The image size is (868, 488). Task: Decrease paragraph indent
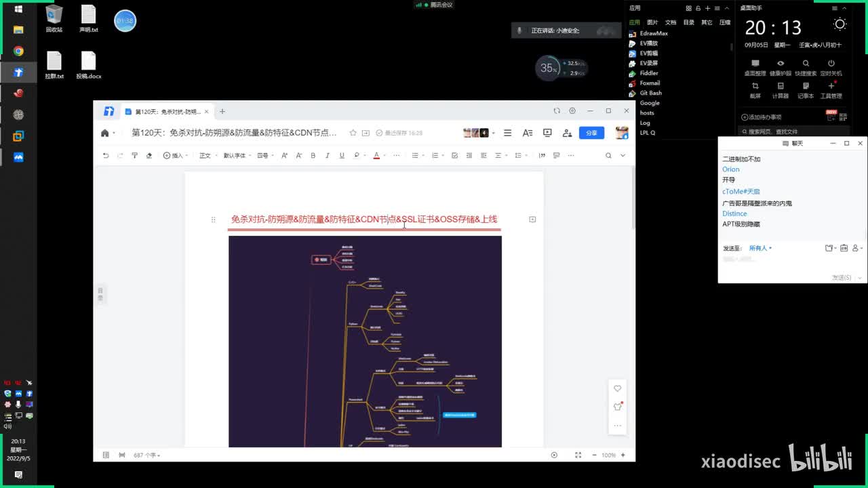469,155
